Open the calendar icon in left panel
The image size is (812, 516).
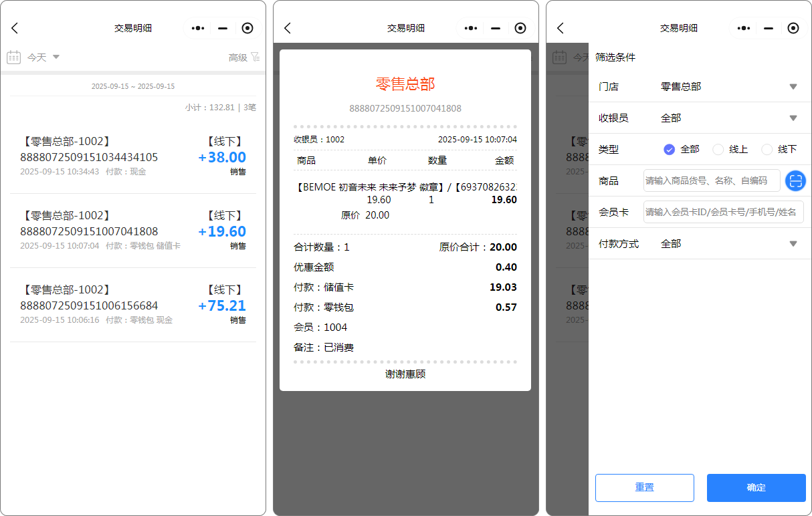[13, 57]
